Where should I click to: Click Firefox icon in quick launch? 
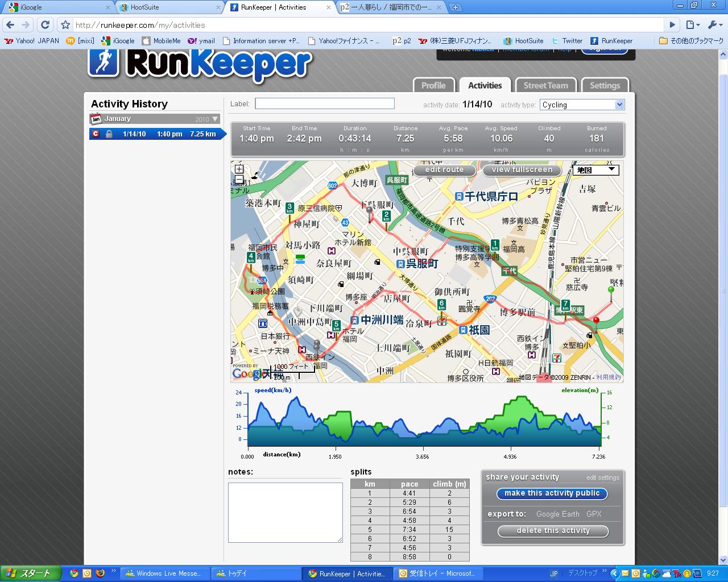coord(100,573)
